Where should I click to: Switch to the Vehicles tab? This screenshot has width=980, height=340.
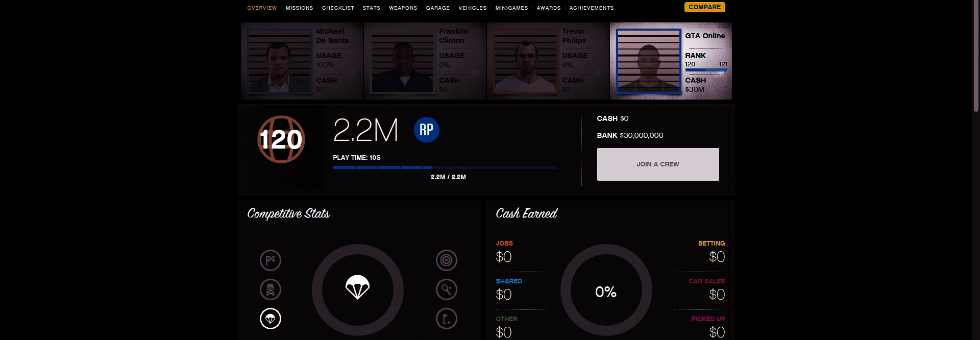click(x=473, y=8)
